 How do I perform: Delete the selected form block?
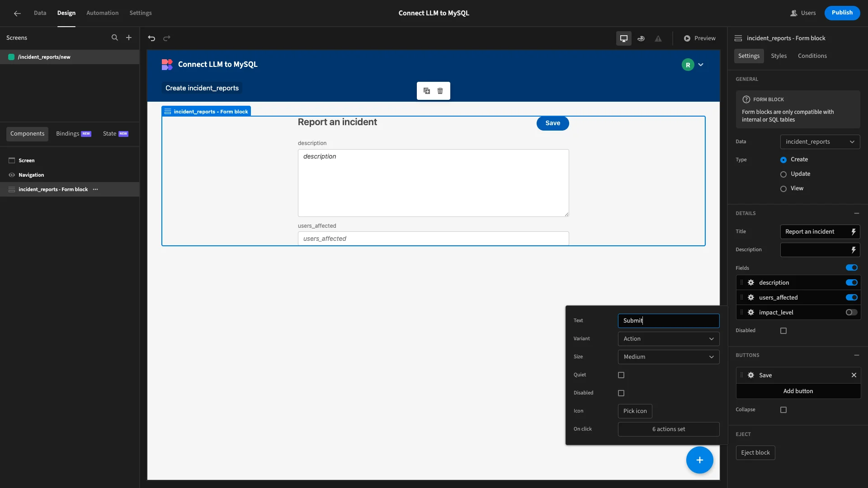440,91
